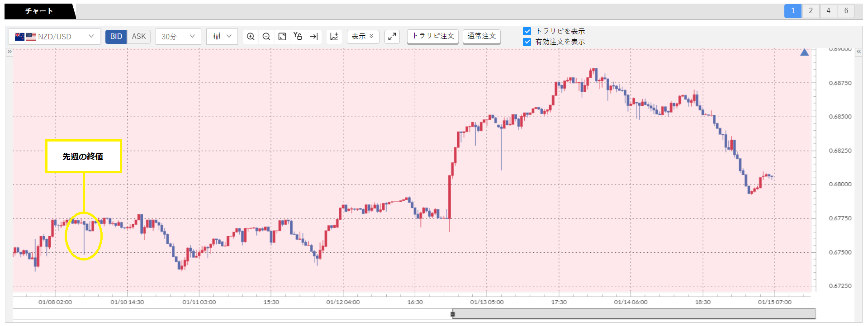Expand left side panel with » icon
Image resolution: width=868 pixels, height=326 pixels.
click(9, 52)
